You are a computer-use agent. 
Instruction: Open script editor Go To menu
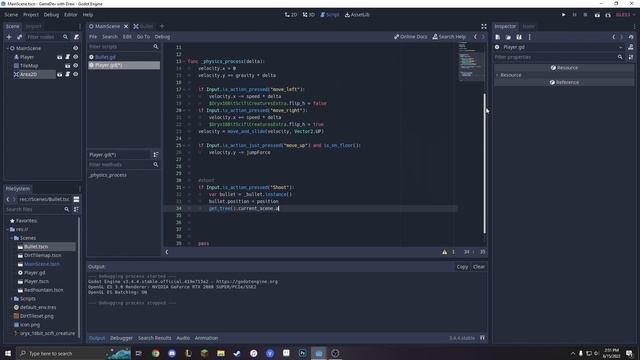click(143, 37)
